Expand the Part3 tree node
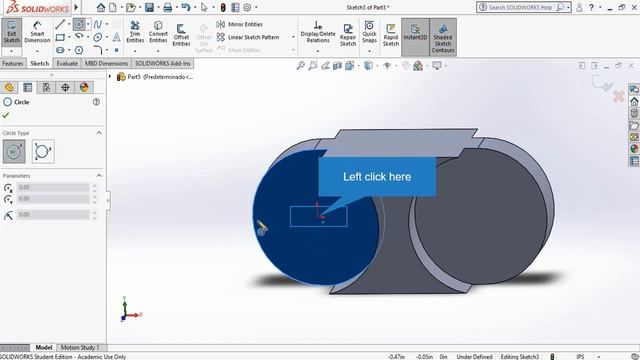 (x=110, y=76)
